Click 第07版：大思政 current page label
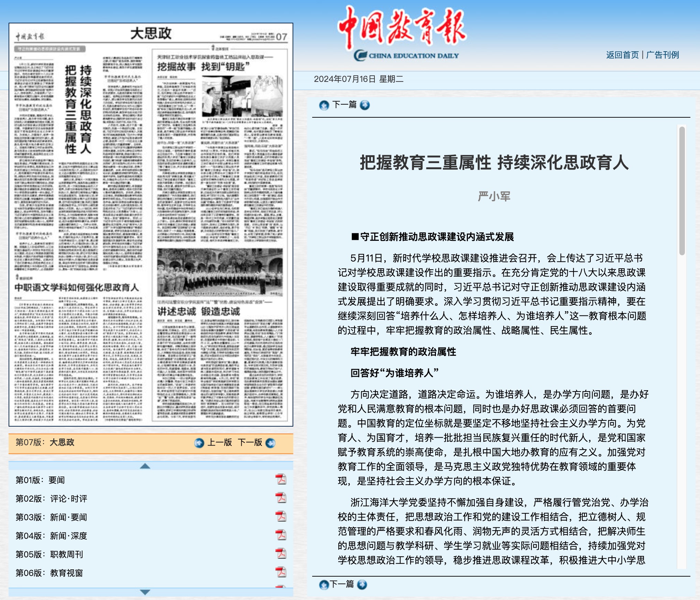700x600 pixels. pyautogui.click(x=45, y=442)
